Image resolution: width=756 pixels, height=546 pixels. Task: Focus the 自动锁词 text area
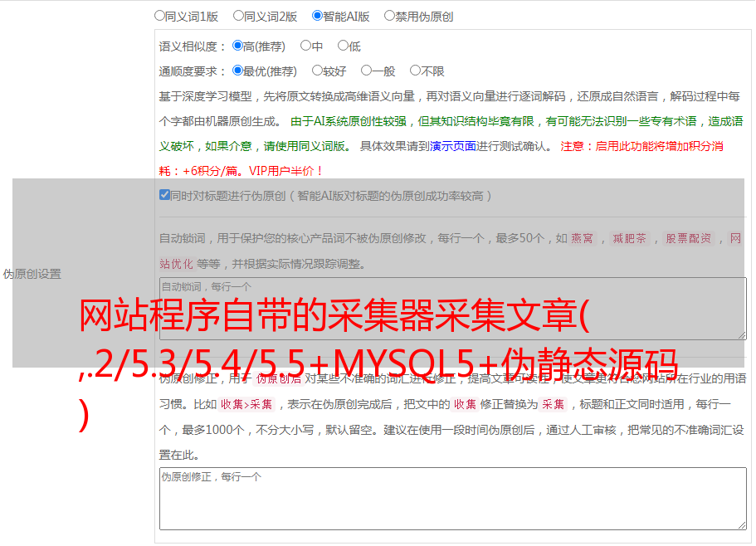tap(453, 309)
